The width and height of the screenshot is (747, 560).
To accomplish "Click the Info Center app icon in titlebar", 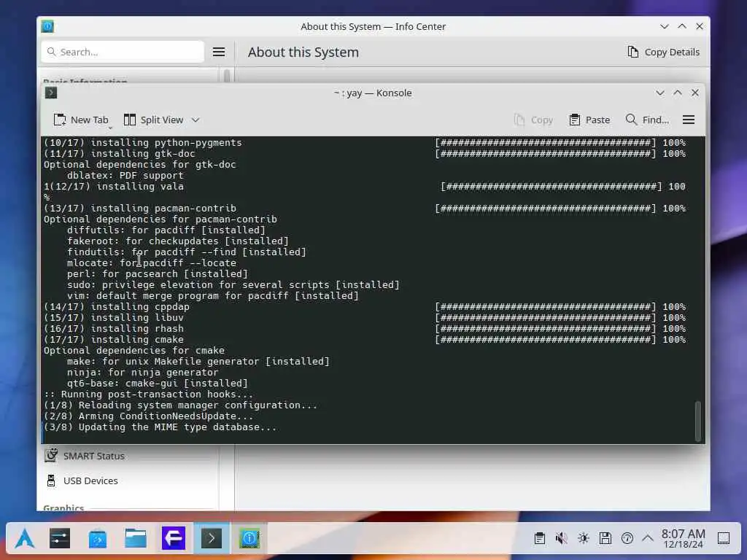I will [47, 26].
